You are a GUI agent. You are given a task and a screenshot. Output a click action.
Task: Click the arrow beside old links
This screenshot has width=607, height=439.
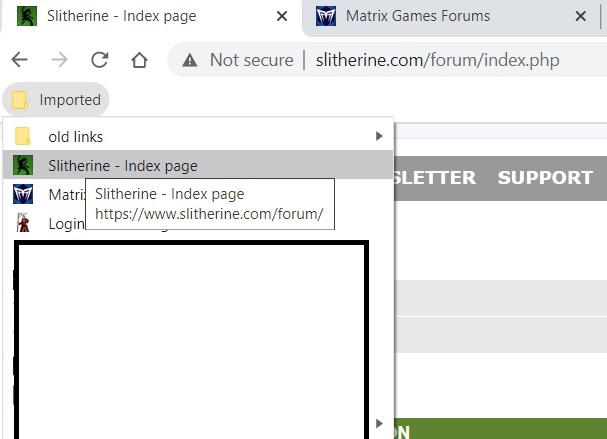[x=379, y=136]
